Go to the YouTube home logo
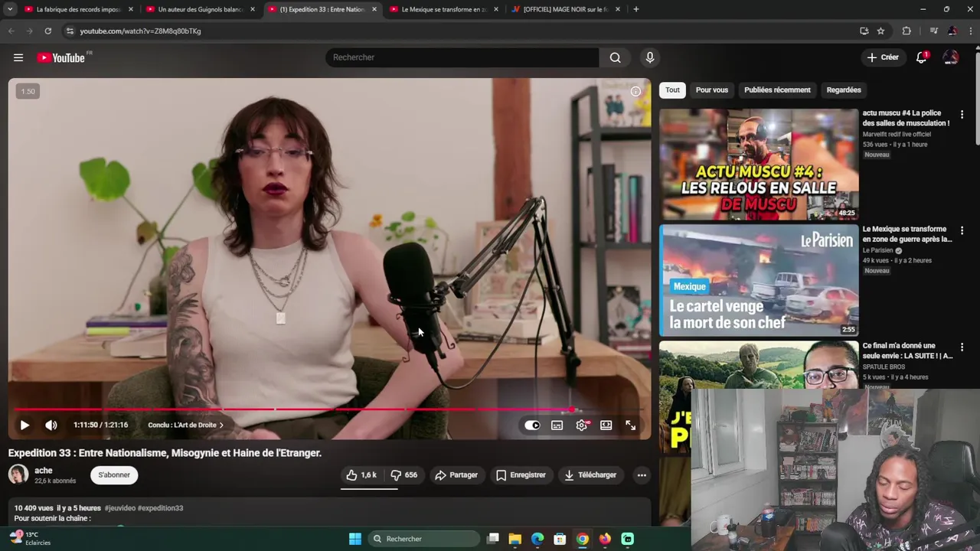The height and width of the screenshot is (551, 980). point(60,57)
